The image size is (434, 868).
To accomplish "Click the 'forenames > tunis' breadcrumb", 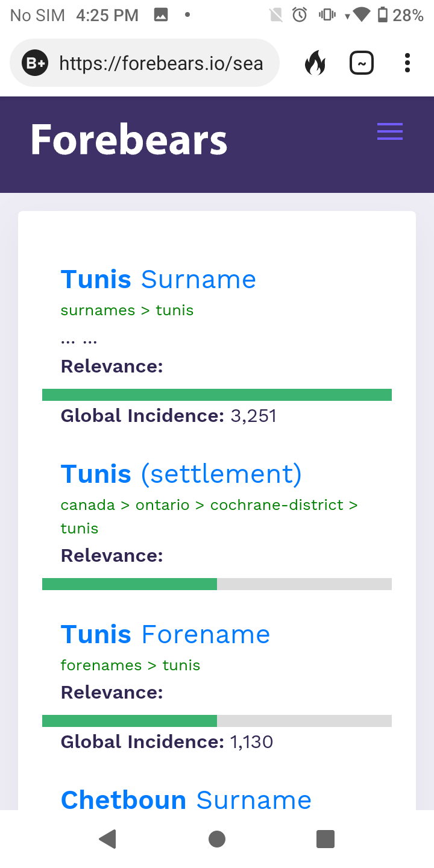I will click(131, 665).
